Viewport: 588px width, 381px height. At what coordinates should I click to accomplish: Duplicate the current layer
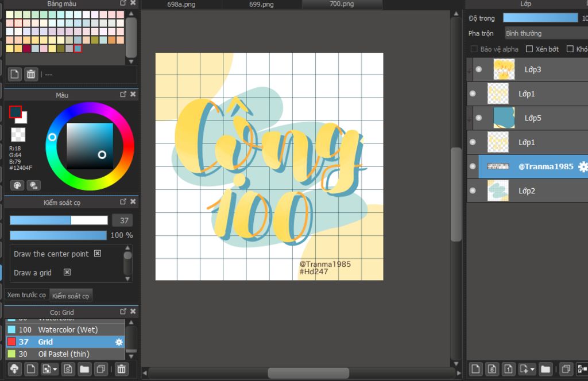pos(566,369)
